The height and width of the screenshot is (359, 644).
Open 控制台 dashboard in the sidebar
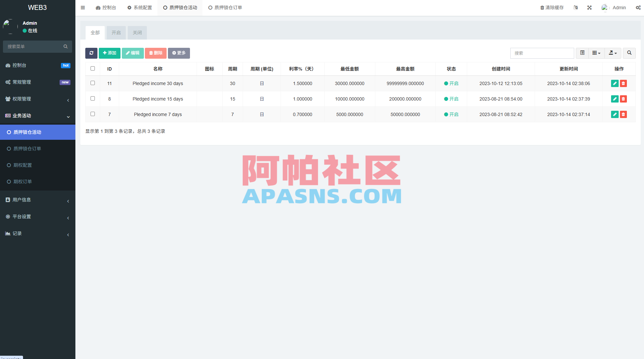38,65
